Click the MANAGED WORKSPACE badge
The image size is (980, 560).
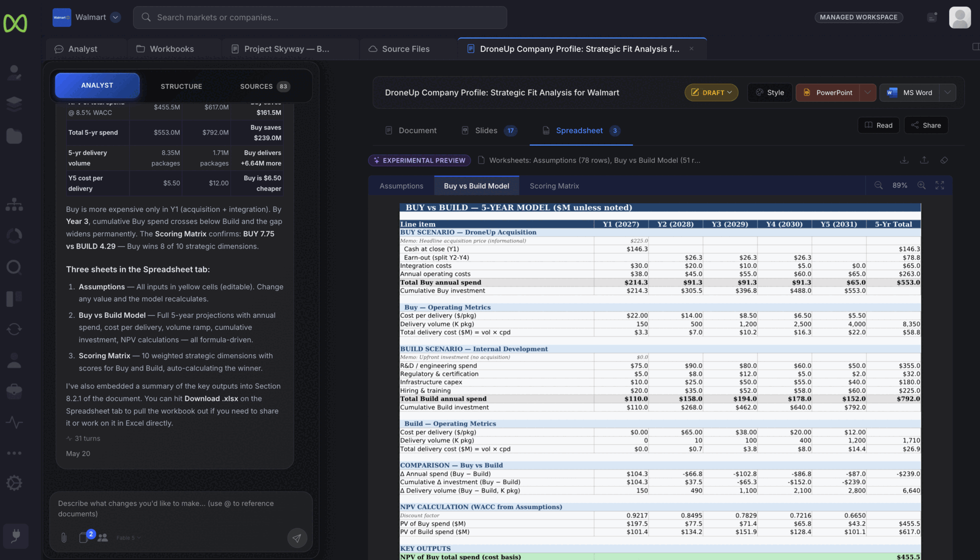coord(858,17)
